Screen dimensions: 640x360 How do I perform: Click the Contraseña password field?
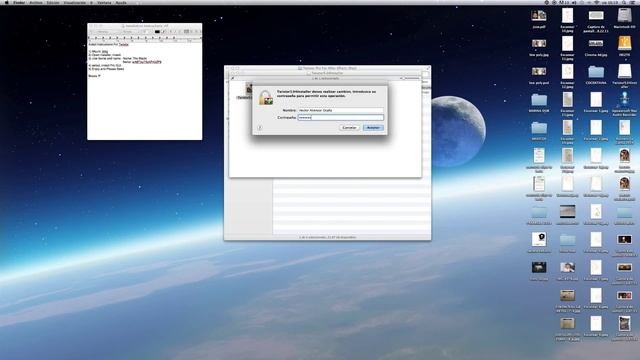[341, 118]
